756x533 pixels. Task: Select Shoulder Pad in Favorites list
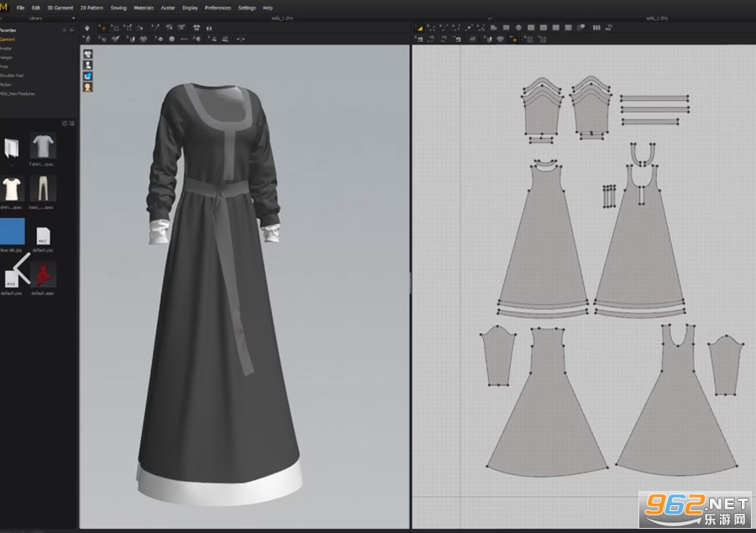click(12, 76)
